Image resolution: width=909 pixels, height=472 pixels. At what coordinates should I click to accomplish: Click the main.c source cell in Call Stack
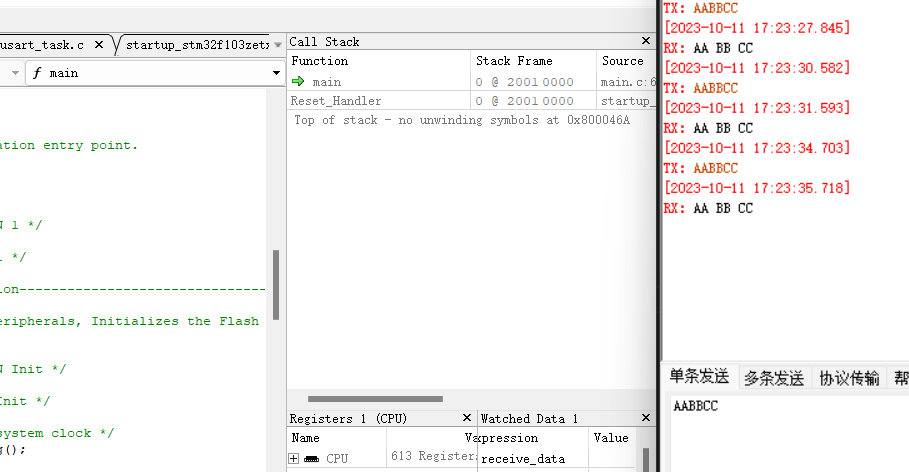point(628,82)
